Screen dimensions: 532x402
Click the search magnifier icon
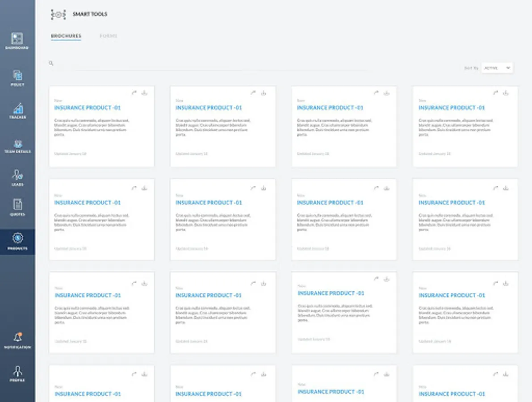[51, 63]
